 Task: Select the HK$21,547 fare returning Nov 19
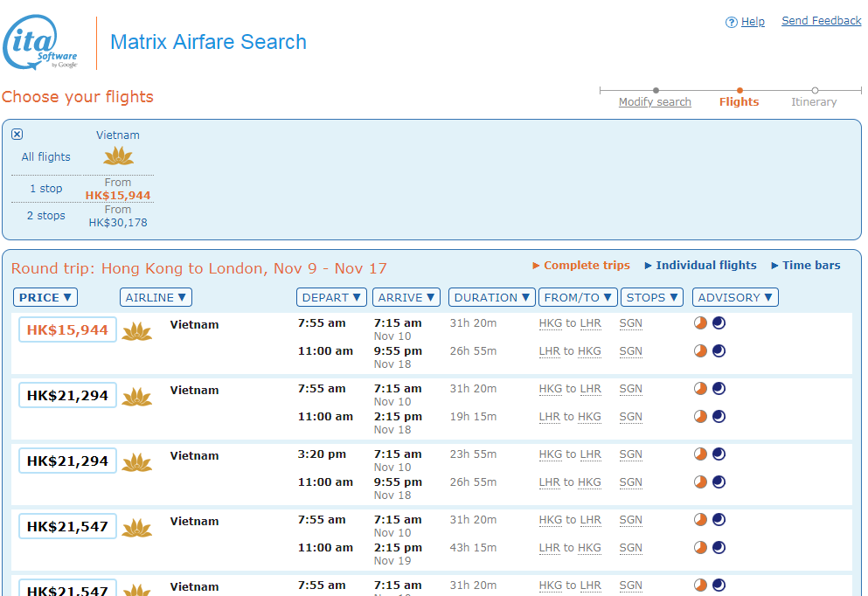pyautogui.click(x=67, y=526)
